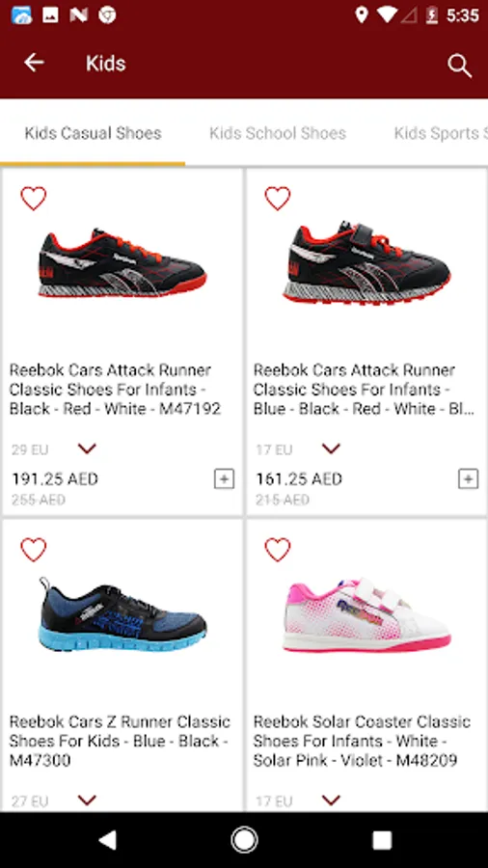Tap the Android back triangle in the navigation bar
This screenshot has width=488, height=868.
click(x=107, y=840)
